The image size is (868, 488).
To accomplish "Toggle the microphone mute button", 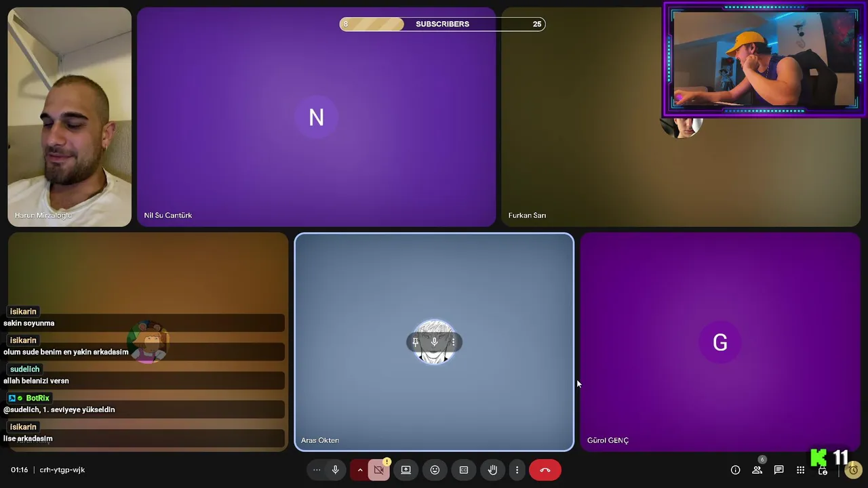I will (335, 470).
